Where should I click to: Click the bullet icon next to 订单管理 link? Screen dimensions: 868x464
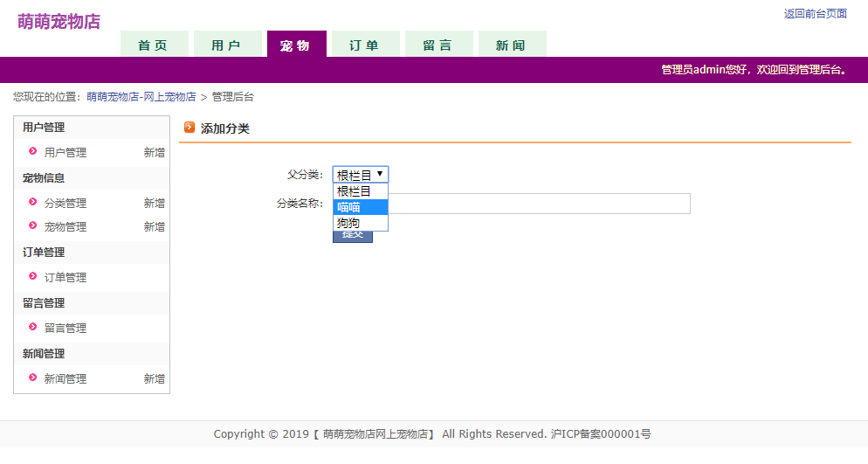pyautogui.click(x=33, y=276)
